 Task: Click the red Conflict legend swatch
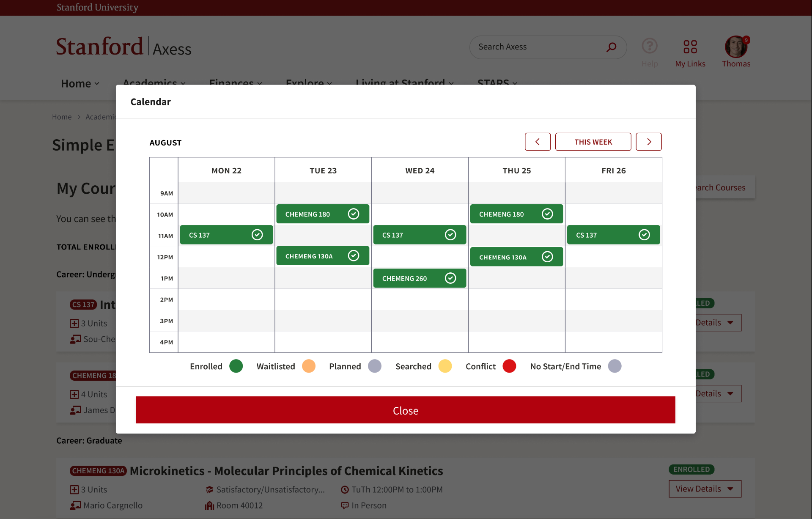[509, 366]
